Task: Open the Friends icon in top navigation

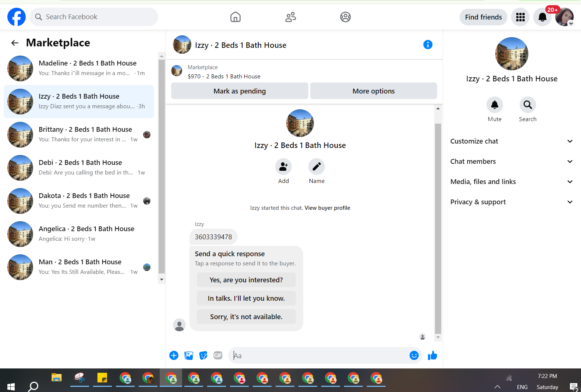Action: (291, 17)
